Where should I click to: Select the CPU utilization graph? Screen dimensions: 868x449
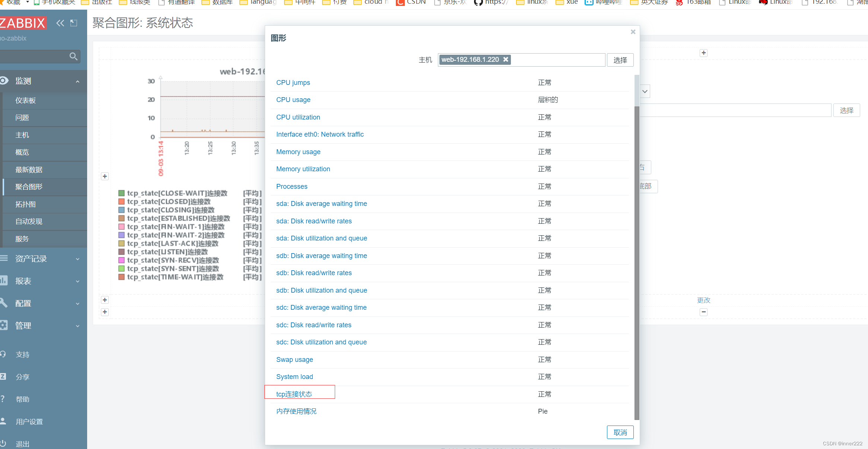pos(298,117)
